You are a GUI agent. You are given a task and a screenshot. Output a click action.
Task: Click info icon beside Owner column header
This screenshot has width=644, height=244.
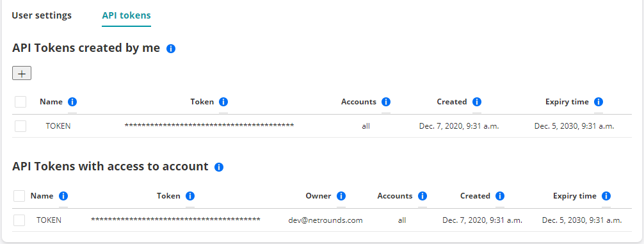coord(341,196)
